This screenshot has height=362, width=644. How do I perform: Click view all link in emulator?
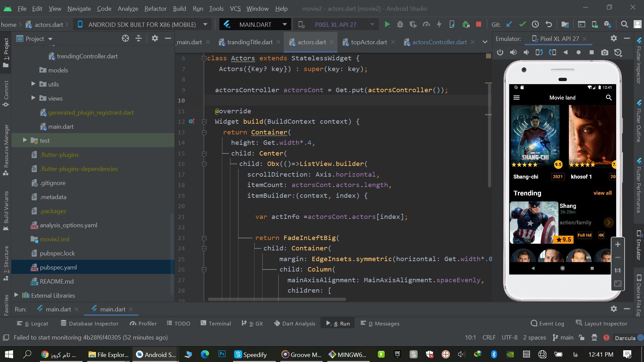[x=602, y=193]
